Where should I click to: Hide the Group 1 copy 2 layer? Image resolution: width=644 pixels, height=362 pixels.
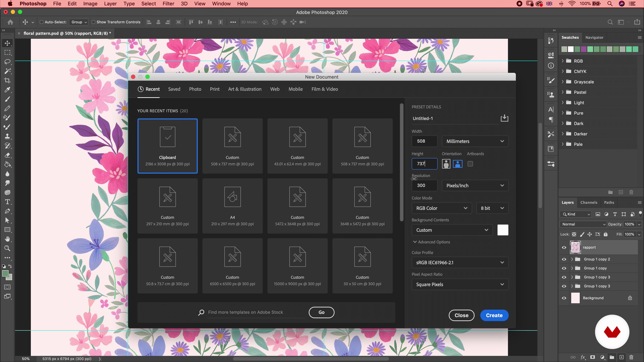pos(564,259)
